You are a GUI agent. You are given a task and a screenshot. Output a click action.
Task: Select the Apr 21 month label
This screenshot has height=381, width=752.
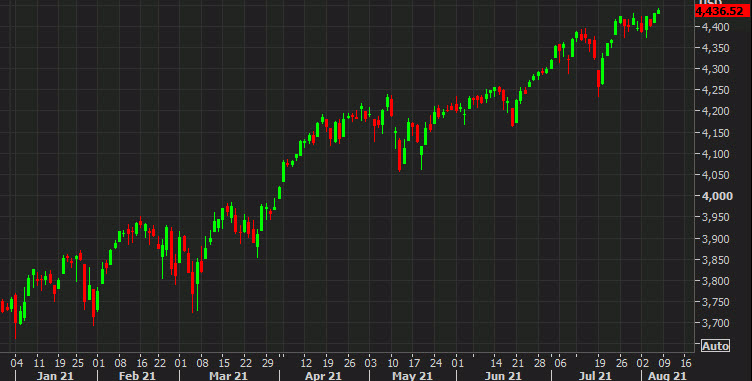coord(324,375)
